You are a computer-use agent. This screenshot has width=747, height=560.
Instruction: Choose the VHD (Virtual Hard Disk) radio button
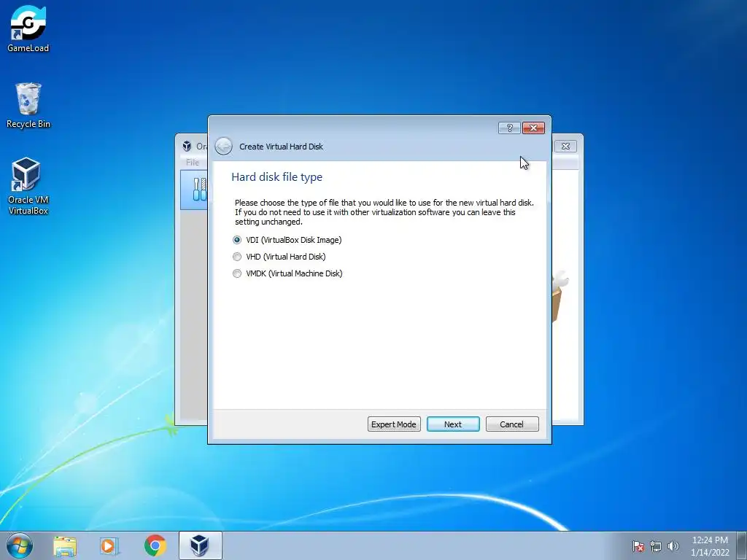click(237, 257)
